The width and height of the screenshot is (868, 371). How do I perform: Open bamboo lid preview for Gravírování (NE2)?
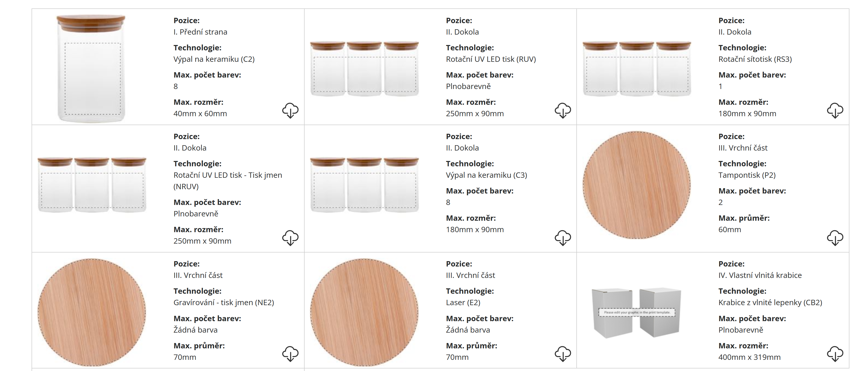pyautogui.click(x=92, y=312)
